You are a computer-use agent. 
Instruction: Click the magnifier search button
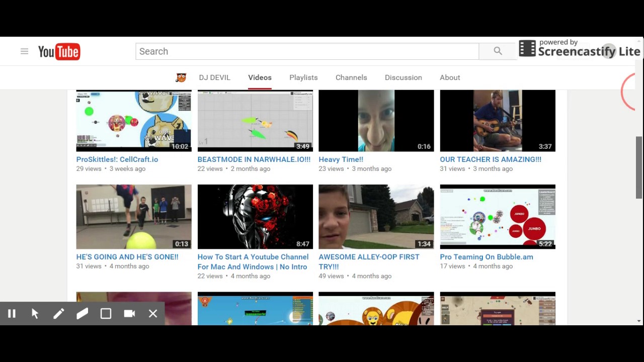click(x=498, y=51)
